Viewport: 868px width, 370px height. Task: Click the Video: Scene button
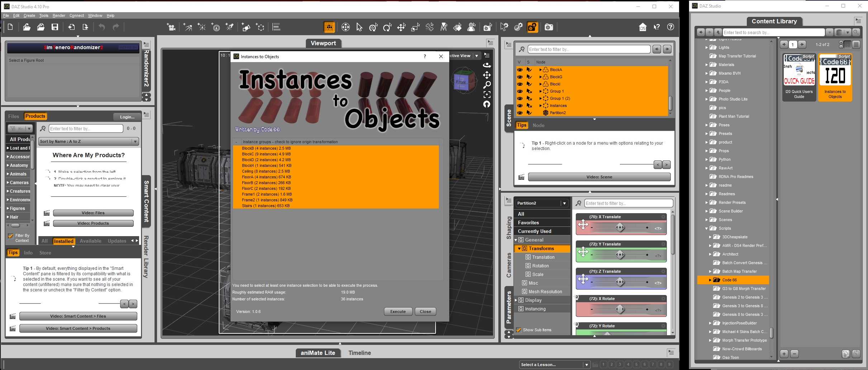(x=599, y=177)
